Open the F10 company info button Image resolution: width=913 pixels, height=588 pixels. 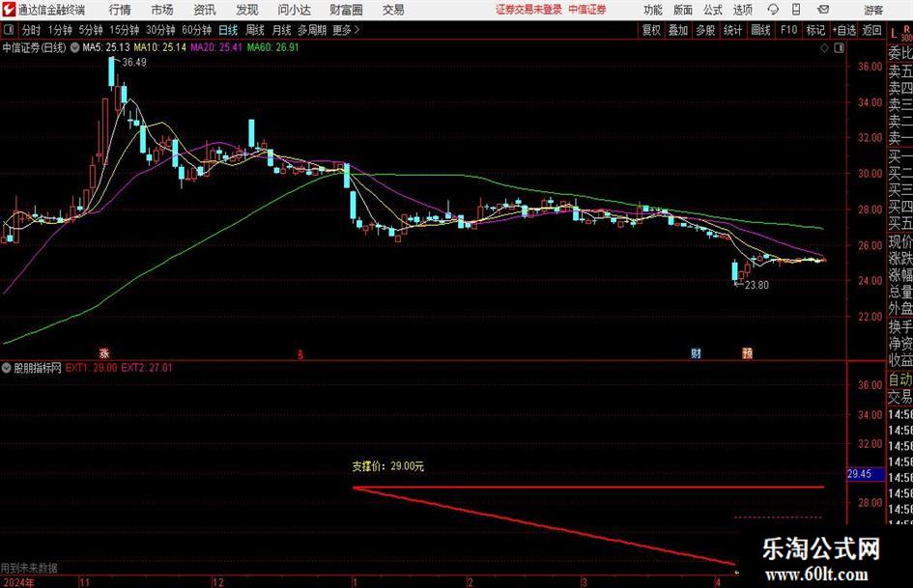point(788,30)
